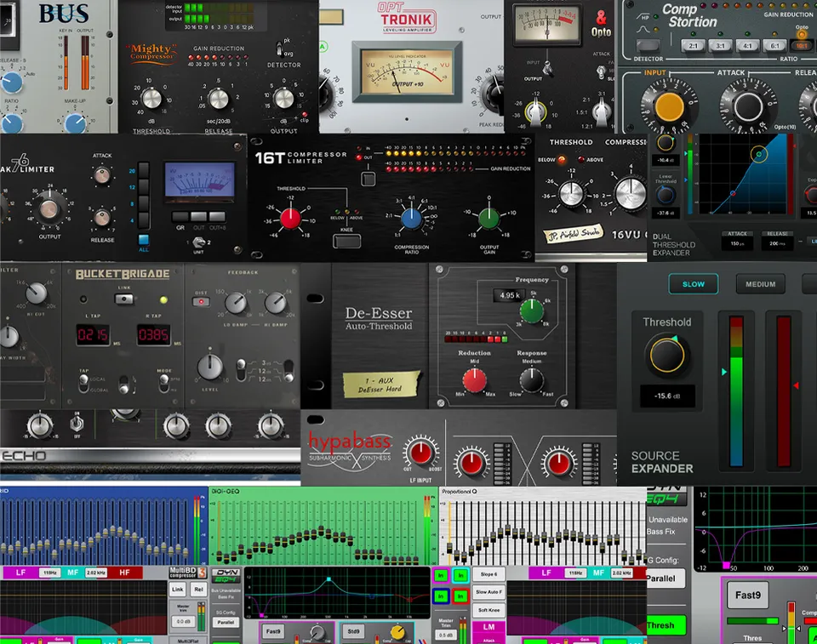This screenshot has height=644, width=817.
Task: Click the LO DAMP knob on Bucket Brigade
Action: point(236,303)
